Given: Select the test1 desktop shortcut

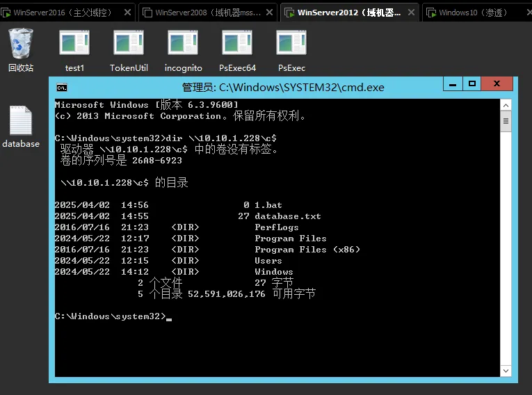Looking at the screenshot, I should click(x=74, y=51).
